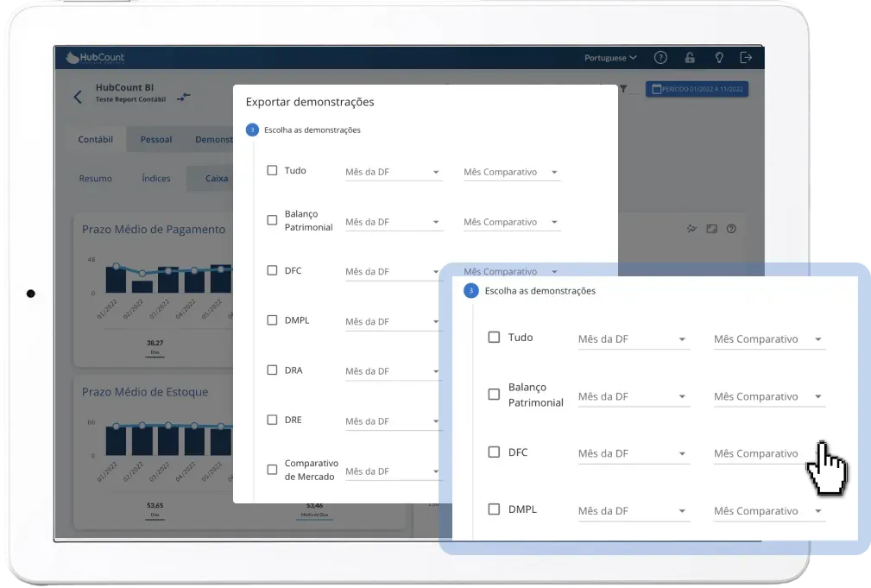Screen dimensions: 871x588
Task: Tick the Tudo checkbox in the enlarged inset
Action: click(494, 338)
